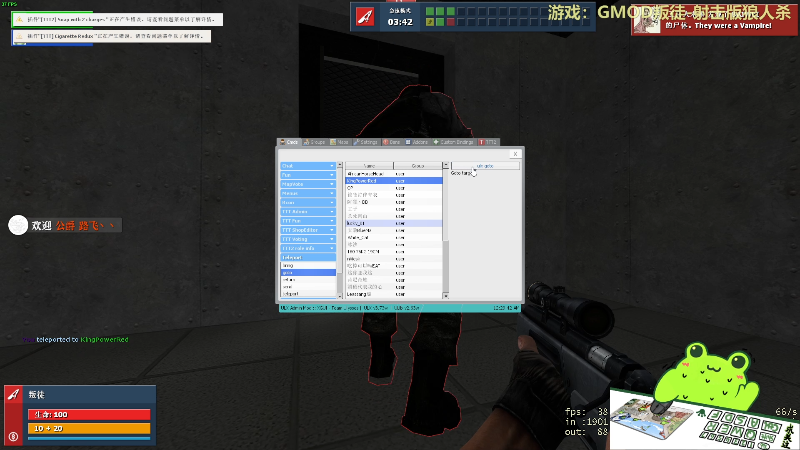Image resolution: width=800 pixels, height=450 pixels.
Task: Click the Cigarette Redux addon notification
Action: coord(111,36)
